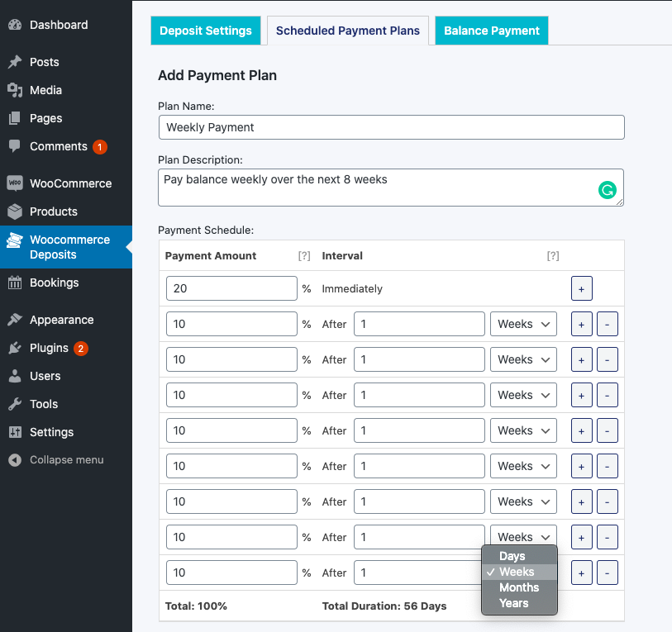This screenshot has width=672, height=632.
Task: Click the Immediately interval label
Action: (x=352, y=289)
